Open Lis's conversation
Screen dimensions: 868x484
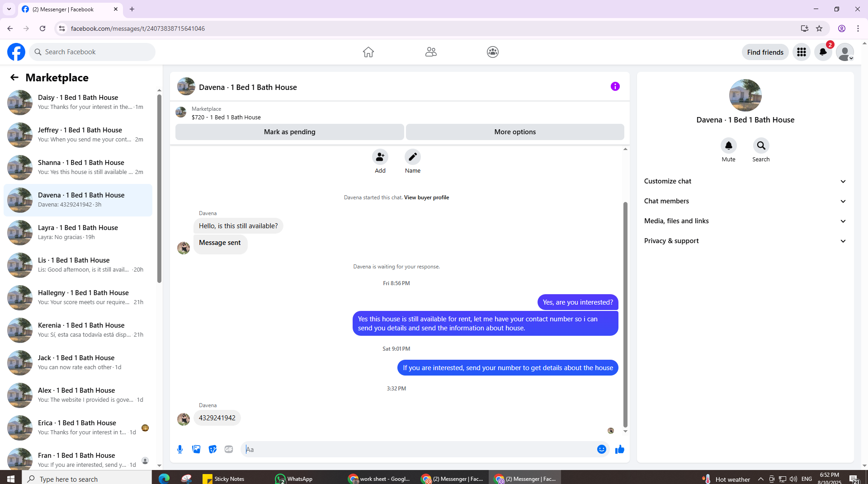click(78, 265)
